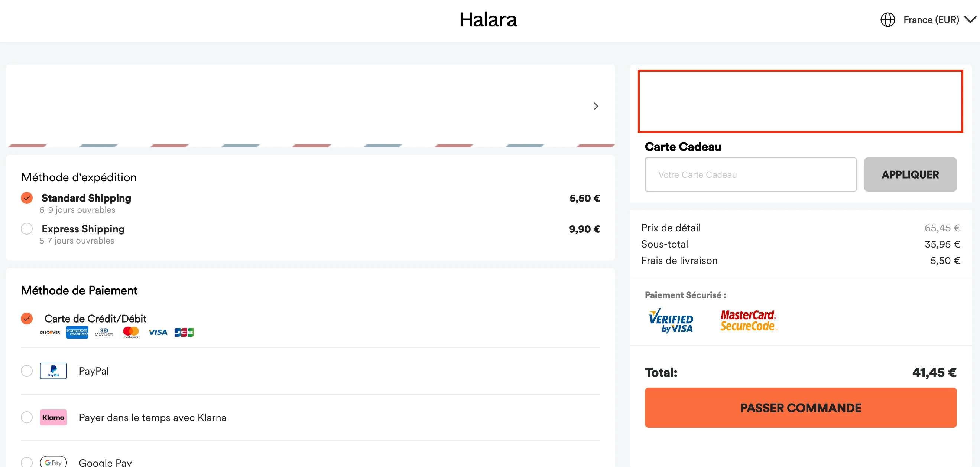
Task: Click inside the Votre Carte Cadeau field
Action: 750,174
